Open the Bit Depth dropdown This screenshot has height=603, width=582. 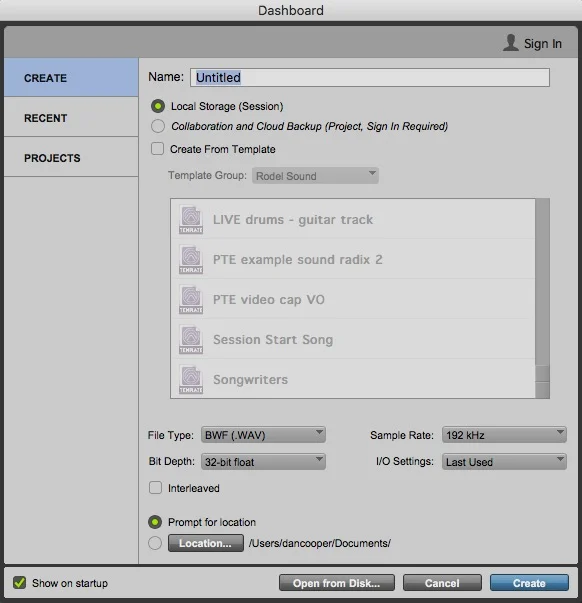[x=263, y=461]
